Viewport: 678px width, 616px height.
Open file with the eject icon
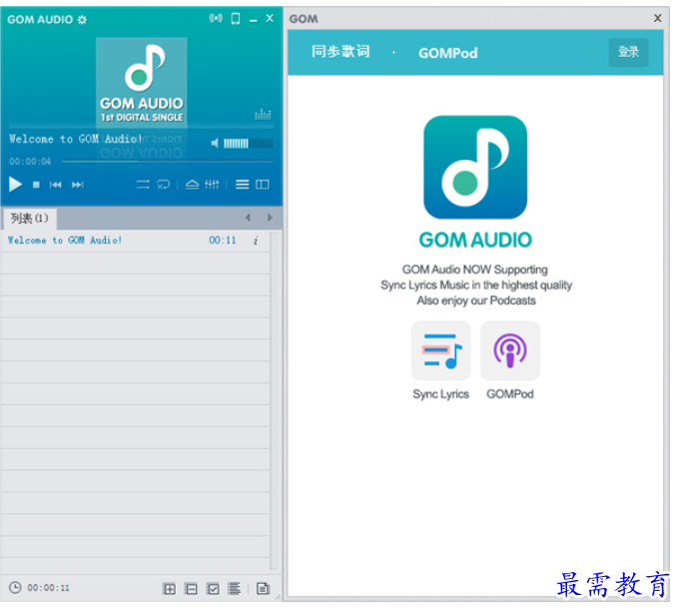[x=193, y=185]
